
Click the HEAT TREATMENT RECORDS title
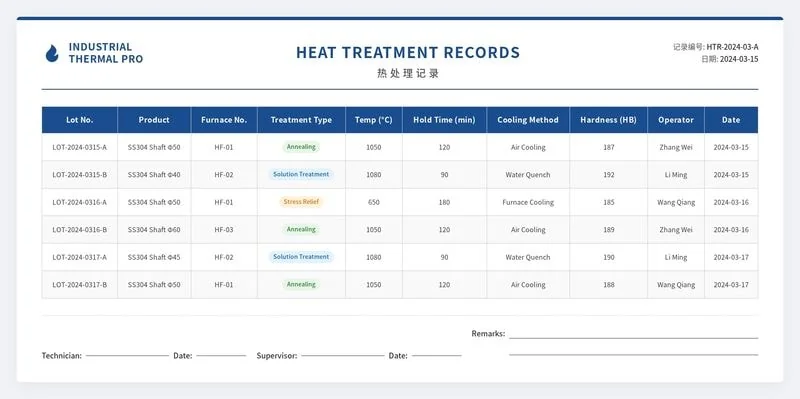[408, 53]
